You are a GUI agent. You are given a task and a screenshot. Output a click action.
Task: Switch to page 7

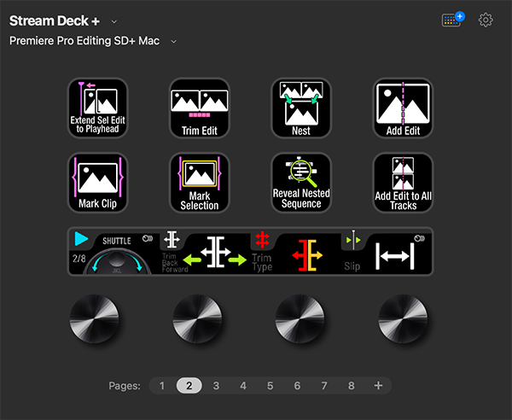(324, 386)
